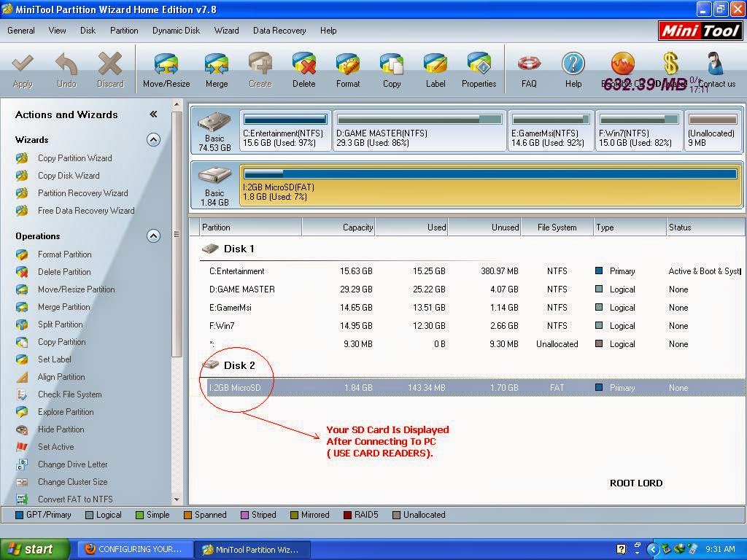The width and height of the screenshot is (747, 560).
Task: Sort by the File System column header
Action: (x=557, y=227)
